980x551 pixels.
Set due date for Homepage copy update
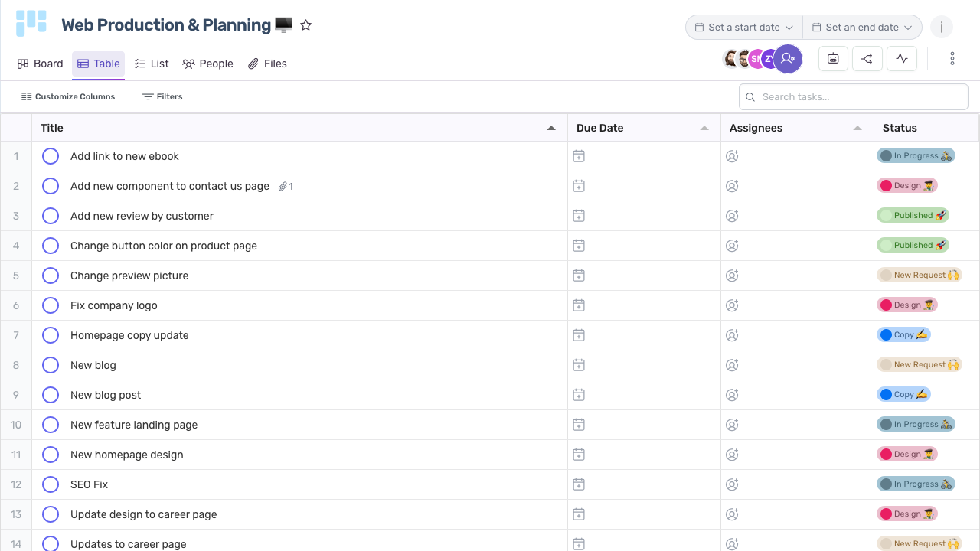click(579, 335)
